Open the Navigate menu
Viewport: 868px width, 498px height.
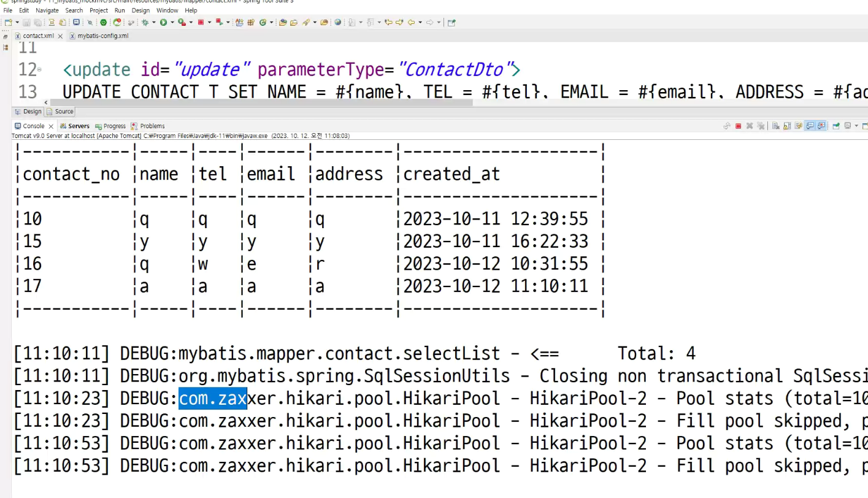coord(47,10)
